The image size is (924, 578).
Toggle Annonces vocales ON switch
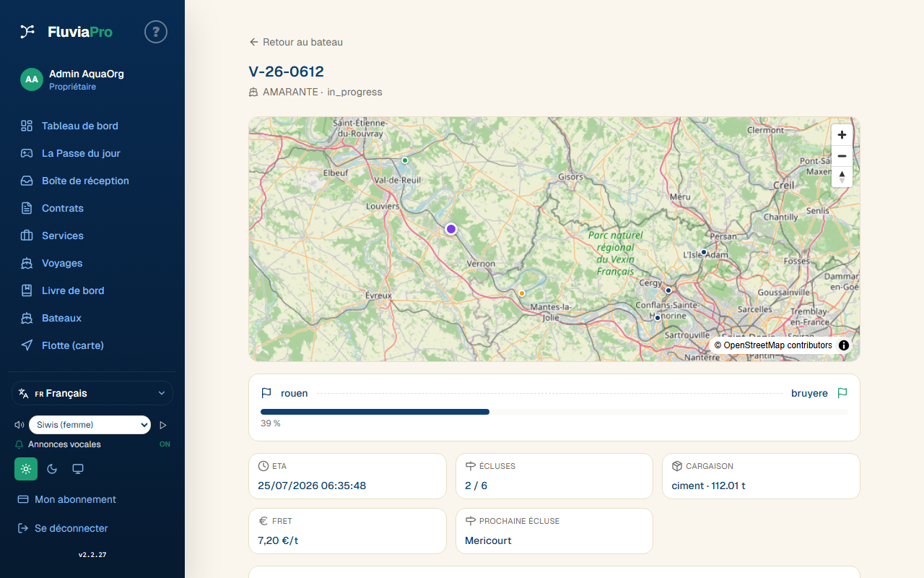(165, 444)
